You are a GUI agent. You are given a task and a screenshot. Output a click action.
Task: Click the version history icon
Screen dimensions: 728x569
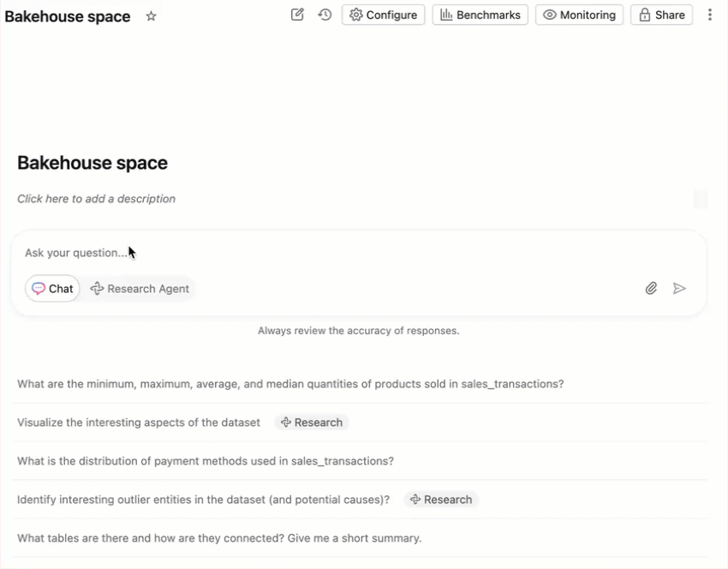[324, 15]
